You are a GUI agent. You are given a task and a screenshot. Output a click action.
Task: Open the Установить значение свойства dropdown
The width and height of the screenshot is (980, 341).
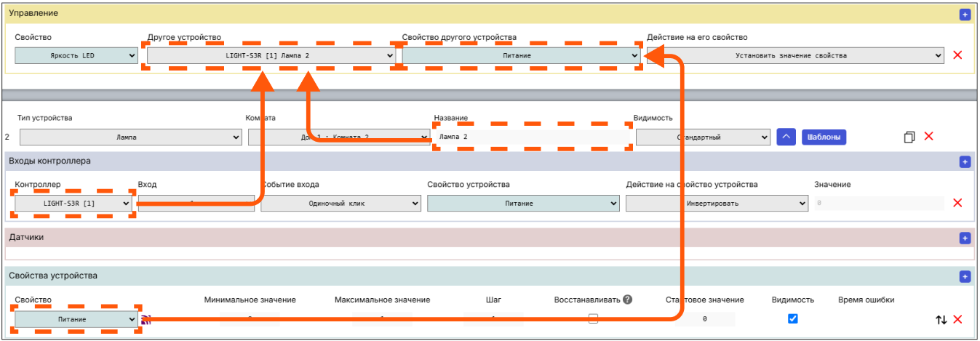pos(795,55)
